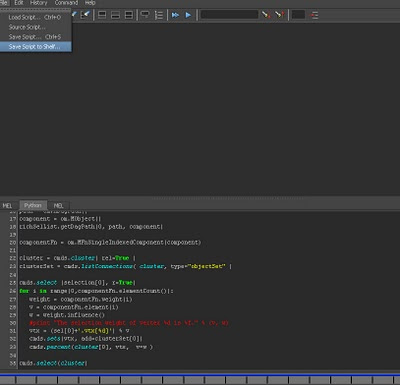The image size is (400, 385).
Task: Click the single-arrow Execute icon
Action: coord(188,15)
